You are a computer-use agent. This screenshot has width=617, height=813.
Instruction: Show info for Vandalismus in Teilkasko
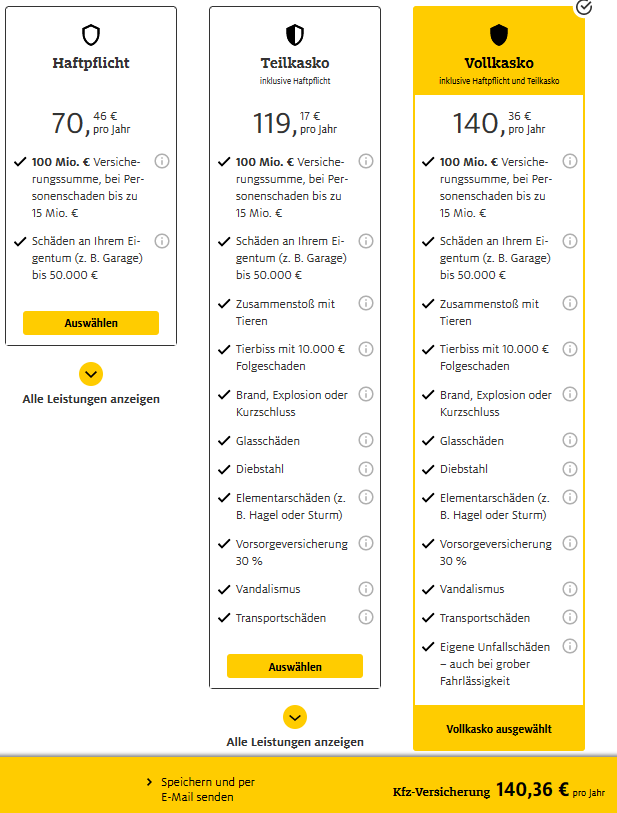(366, 589)
